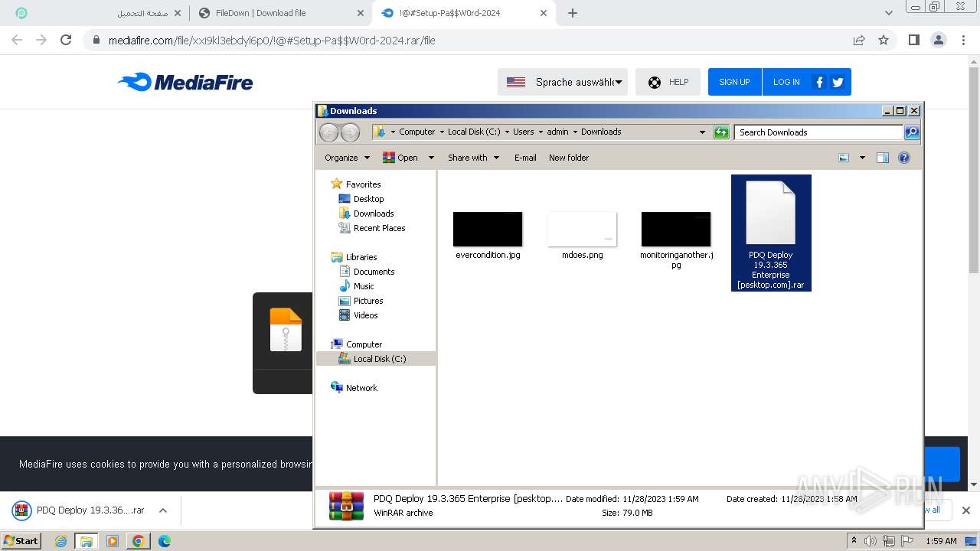Click Twitter login icon

[x=838, y=82]
